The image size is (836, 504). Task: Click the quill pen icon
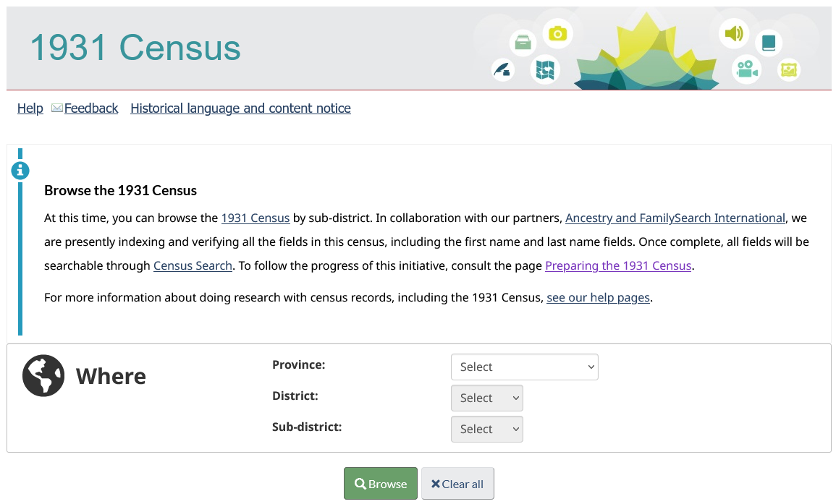(x=503, y=70)
